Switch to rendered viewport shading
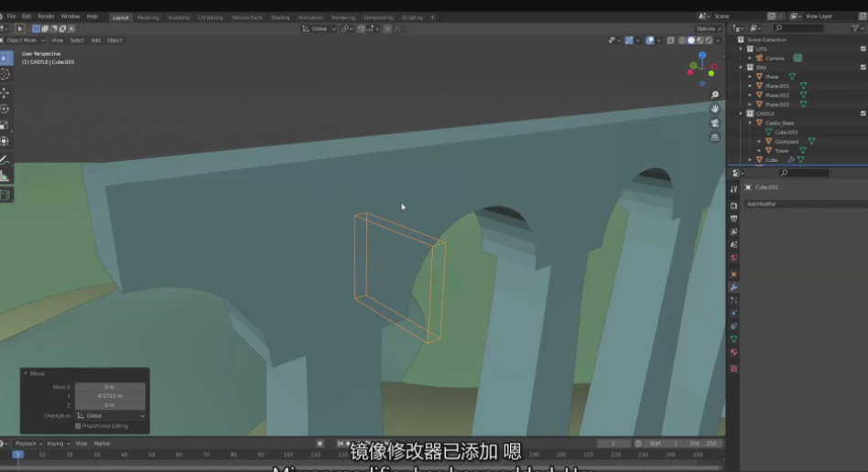 click(x=709, y=40)
